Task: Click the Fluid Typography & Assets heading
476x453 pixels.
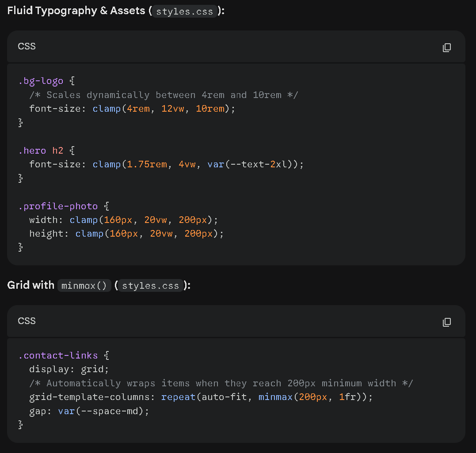Action: (76, 10)
